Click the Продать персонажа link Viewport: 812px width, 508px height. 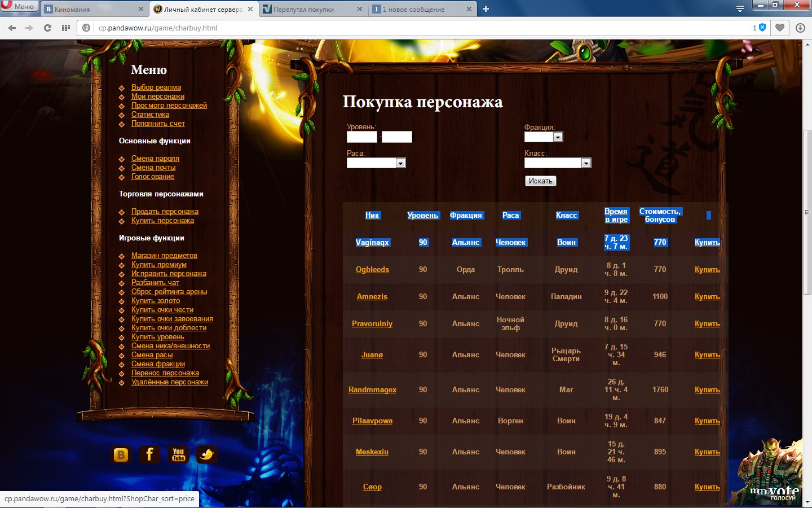pos(165,212)
